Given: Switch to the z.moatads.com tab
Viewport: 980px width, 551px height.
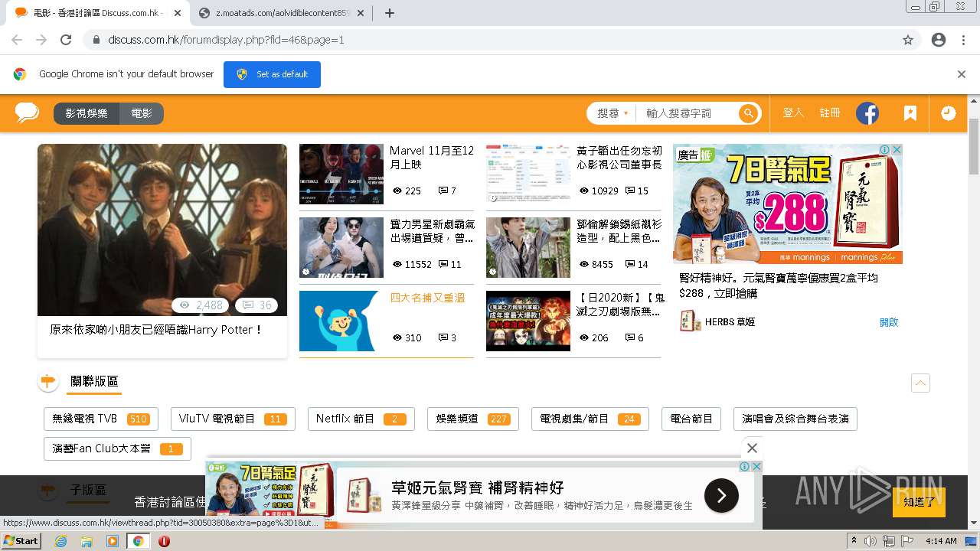Looking at the screenshot, I should pos(283,13).
